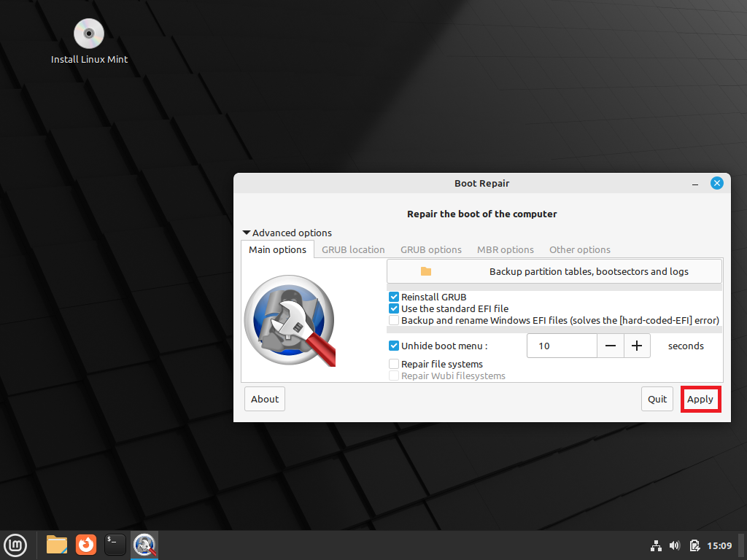Click the Boot Repair title bar
This screenshot has height=560, width=747.
coord(481,183)
